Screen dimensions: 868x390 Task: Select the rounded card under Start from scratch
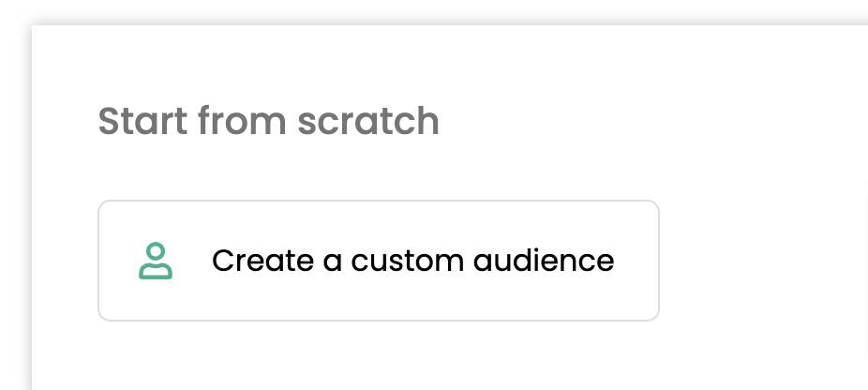(x=379, y=261)
